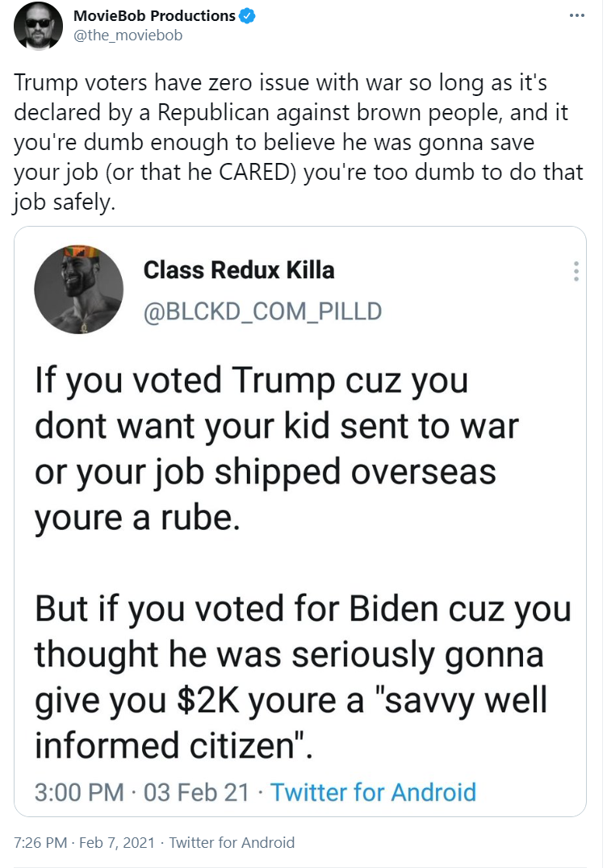
Task: Open the quoted tweet text about voting Trump
Action: click(277, 449)
